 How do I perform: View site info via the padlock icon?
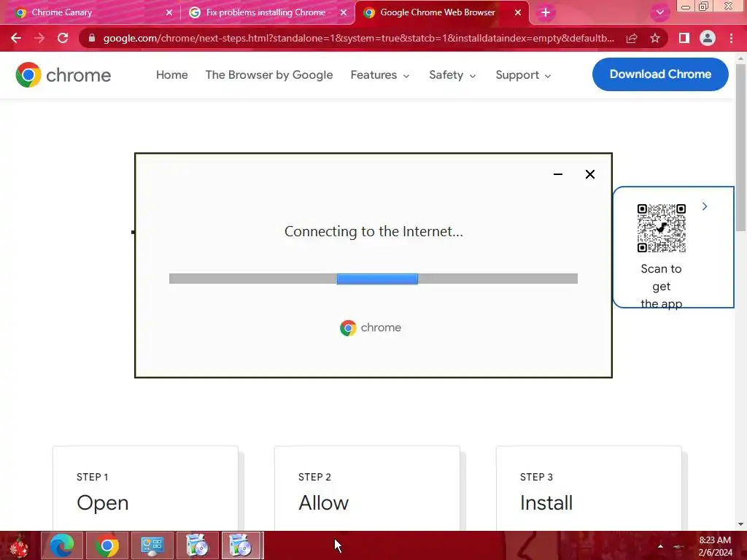[x=92, y=38]
